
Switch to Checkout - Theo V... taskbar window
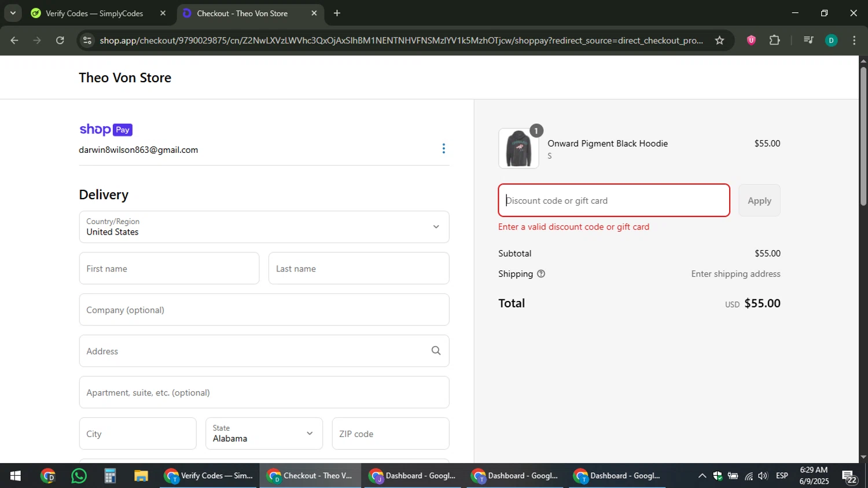[x=310, y=476]
